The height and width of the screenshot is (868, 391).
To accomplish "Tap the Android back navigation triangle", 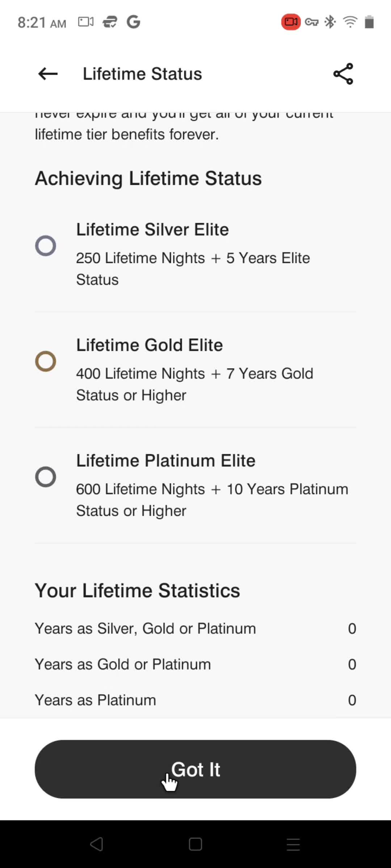I will 97,844.
